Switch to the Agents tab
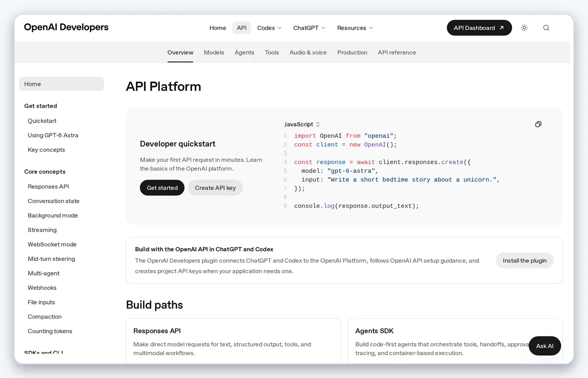The height and width of the screenshot is (378, 588). (x=244, y=52)
